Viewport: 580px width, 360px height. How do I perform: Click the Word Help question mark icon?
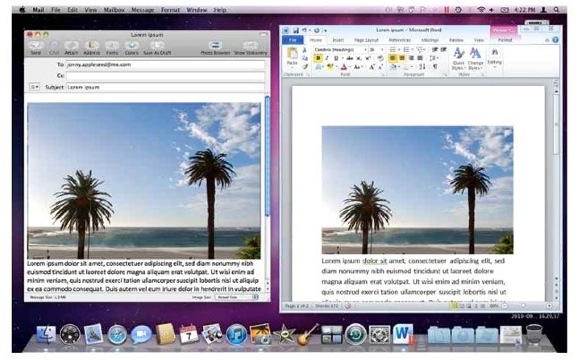555,40
